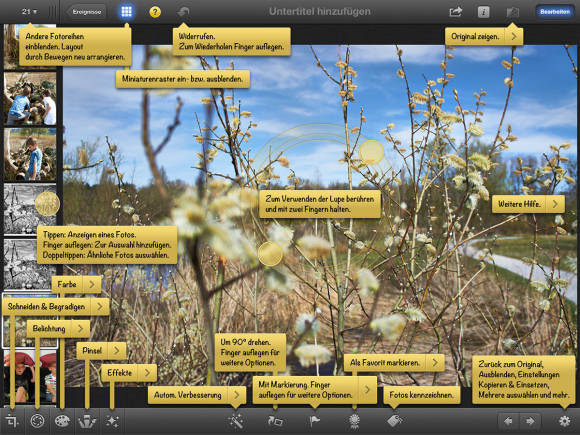Open the photo count dropdown showing 21

pyautogui.click(x=29, y=11)
